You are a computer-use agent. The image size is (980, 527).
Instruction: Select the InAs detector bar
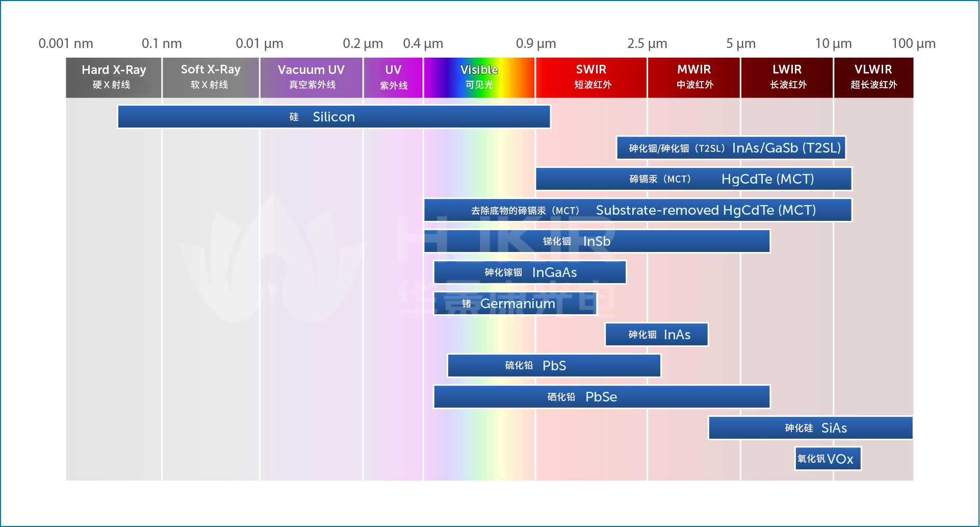click(657, 335)
